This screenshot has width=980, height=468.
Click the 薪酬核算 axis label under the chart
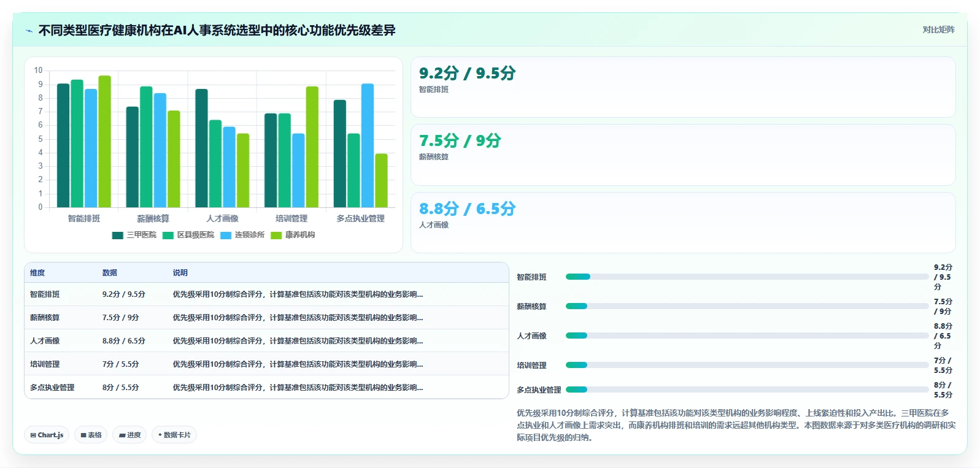(153, 218)
